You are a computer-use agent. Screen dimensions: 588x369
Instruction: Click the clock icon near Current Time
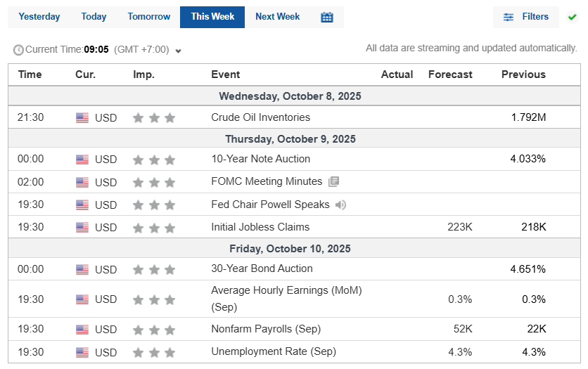tap(18, 50)
